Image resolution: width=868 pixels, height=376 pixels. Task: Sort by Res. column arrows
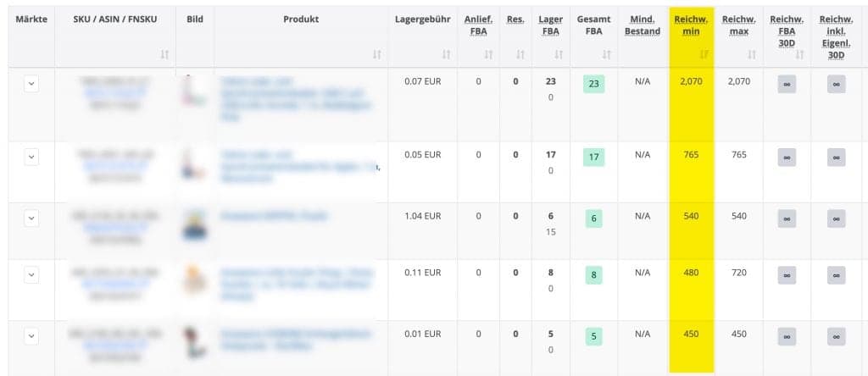click(520, 54)
